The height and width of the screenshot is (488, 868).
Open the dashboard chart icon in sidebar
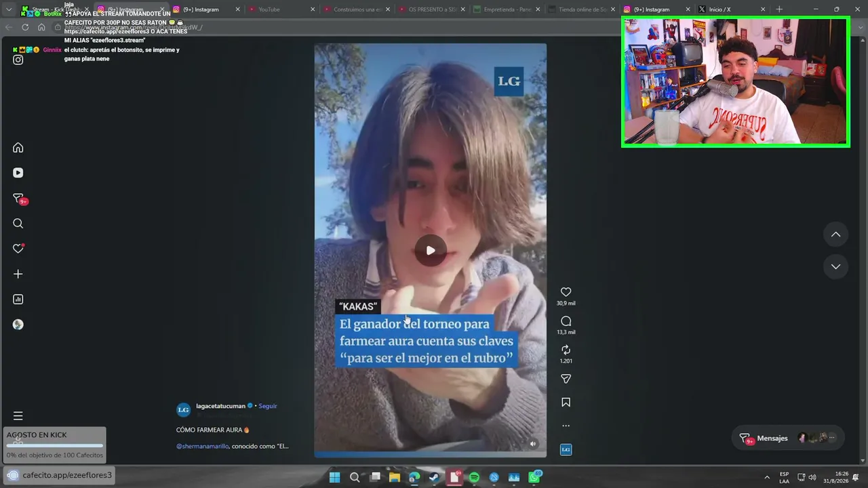coord(18,299)
